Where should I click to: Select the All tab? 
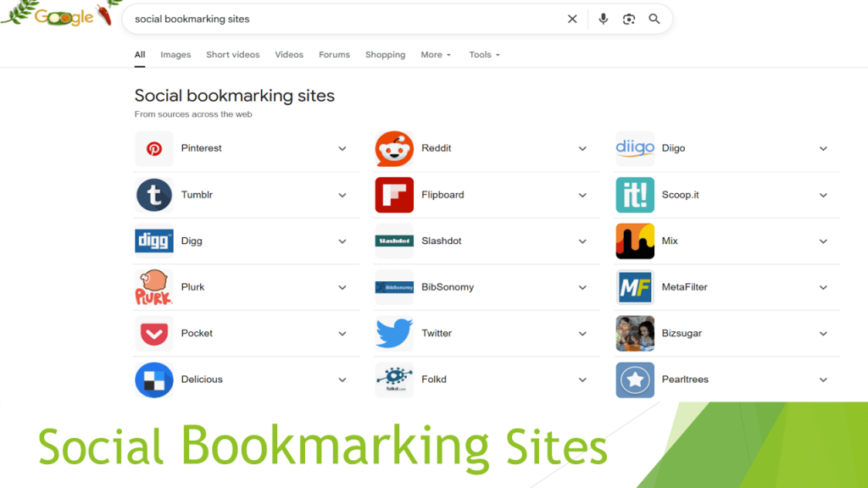pos(140,55)
